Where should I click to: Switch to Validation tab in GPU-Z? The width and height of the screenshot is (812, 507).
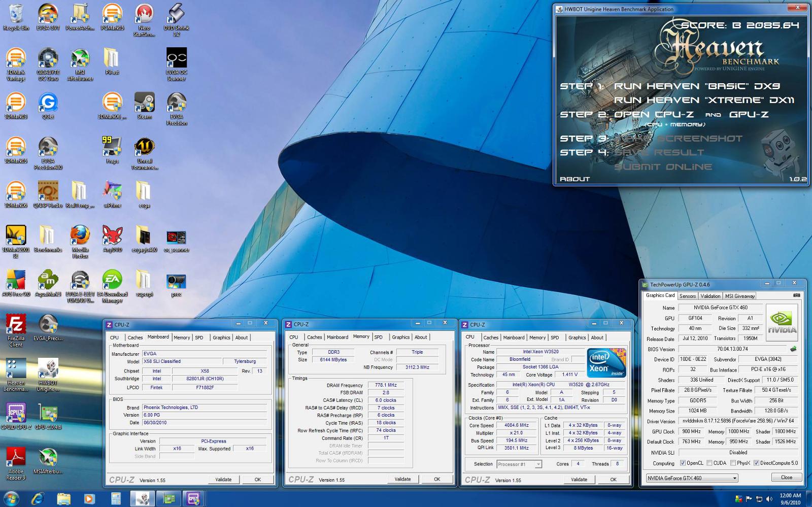[710, 296]
